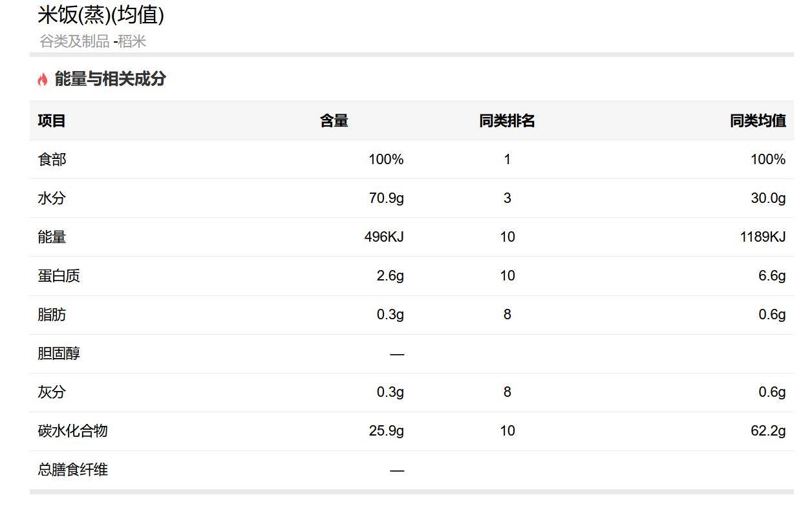This screenshot has width=812, height=506.
Task: Click the 同类均值 column header
Action: coord(758,120)
